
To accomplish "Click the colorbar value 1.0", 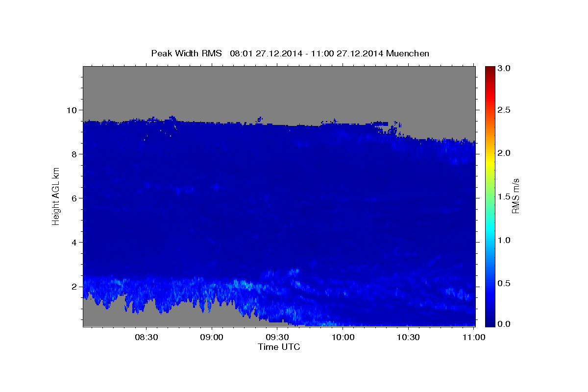I will click(x=505, y=240).
